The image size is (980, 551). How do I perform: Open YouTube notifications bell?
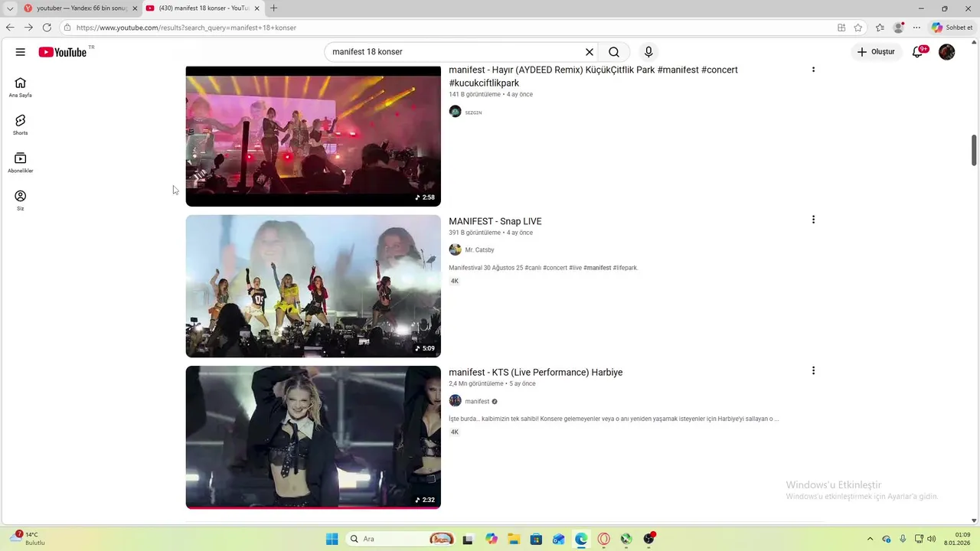(918, 52)
